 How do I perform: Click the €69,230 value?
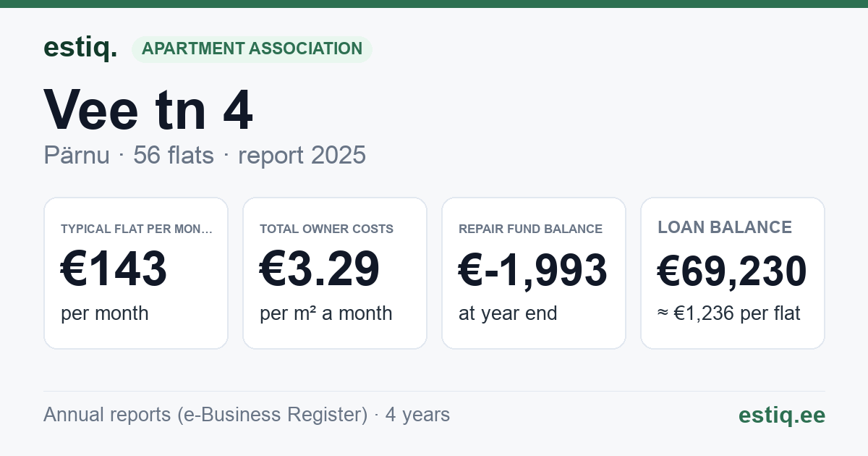tap(732, 271)
